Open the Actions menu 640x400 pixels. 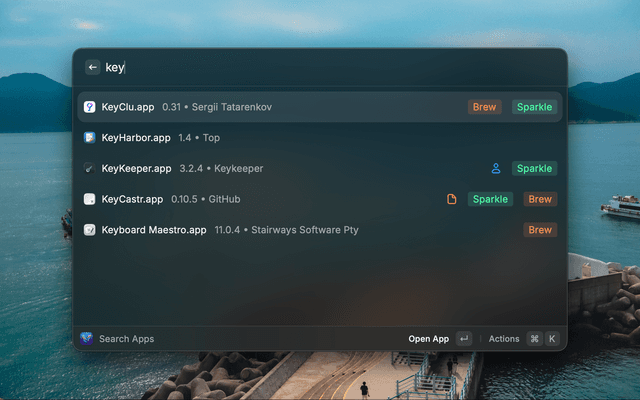click(504, 339)
